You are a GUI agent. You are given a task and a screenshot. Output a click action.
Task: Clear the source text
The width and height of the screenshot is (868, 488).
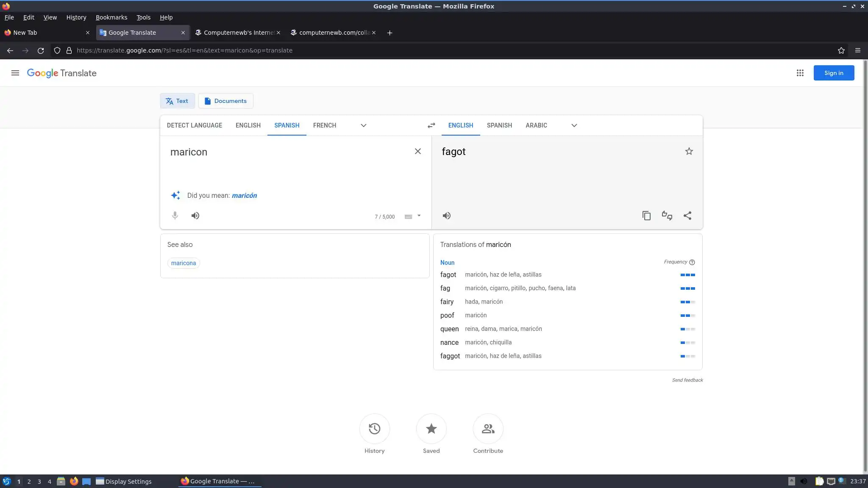click(x=417, y=151)
